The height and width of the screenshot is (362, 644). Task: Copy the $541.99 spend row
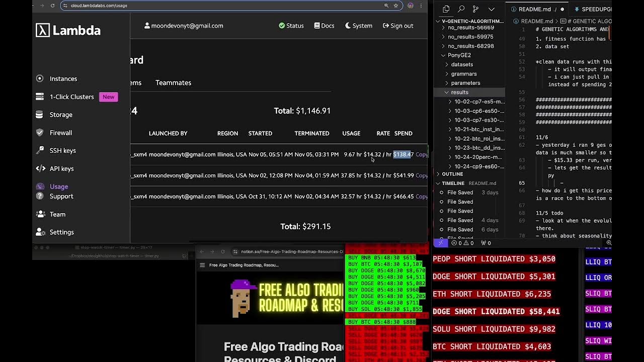[x=422, y=175]
